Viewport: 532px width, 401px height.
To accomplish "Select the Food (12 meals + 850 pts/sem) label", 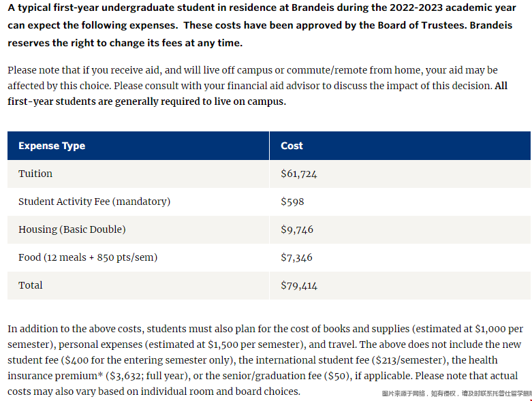I will pos(90,257).
